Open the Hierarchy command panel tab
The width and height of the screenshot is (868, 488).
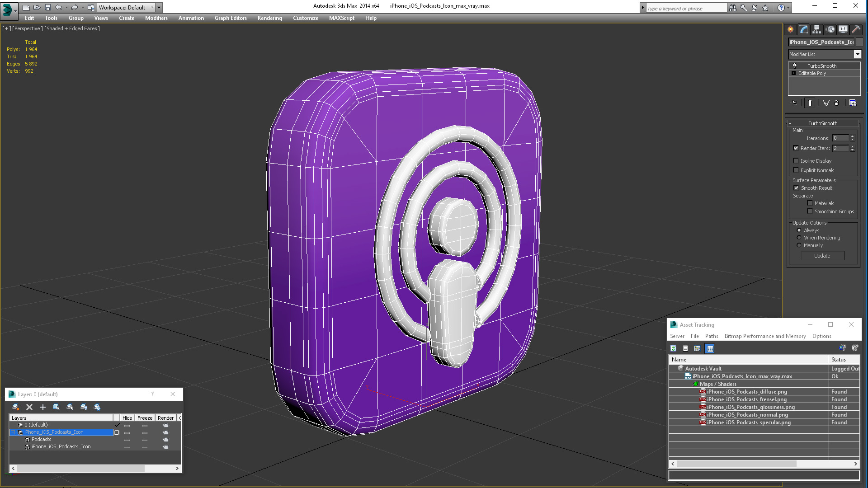coord(816,29)
